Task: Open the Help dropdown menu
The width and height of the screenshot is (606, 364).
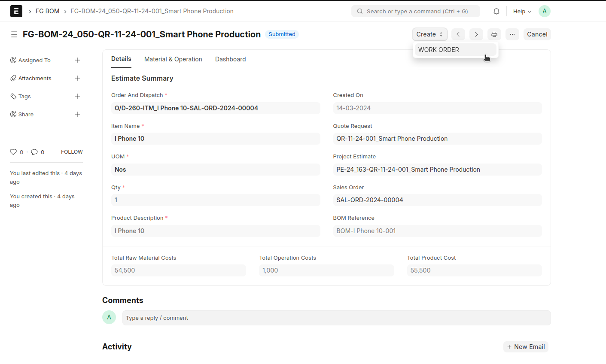Action: 522,12
